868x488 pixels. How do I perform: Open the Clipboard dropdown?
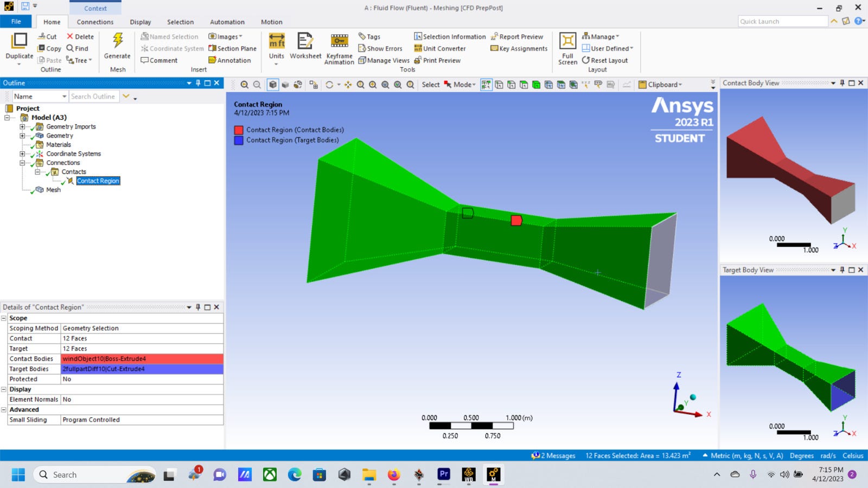[660, 85]
